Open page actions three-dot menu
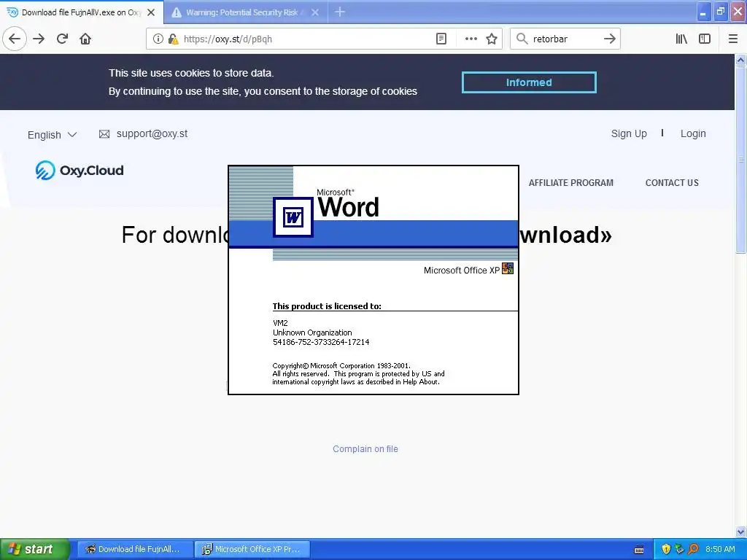747x560 pixels. [x=471, y=39]
